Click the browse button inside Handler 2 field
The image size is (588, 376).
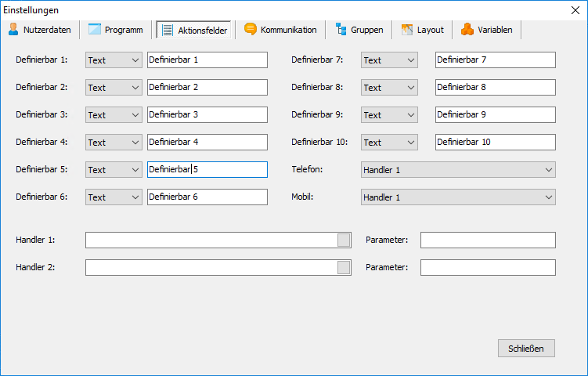344,268
